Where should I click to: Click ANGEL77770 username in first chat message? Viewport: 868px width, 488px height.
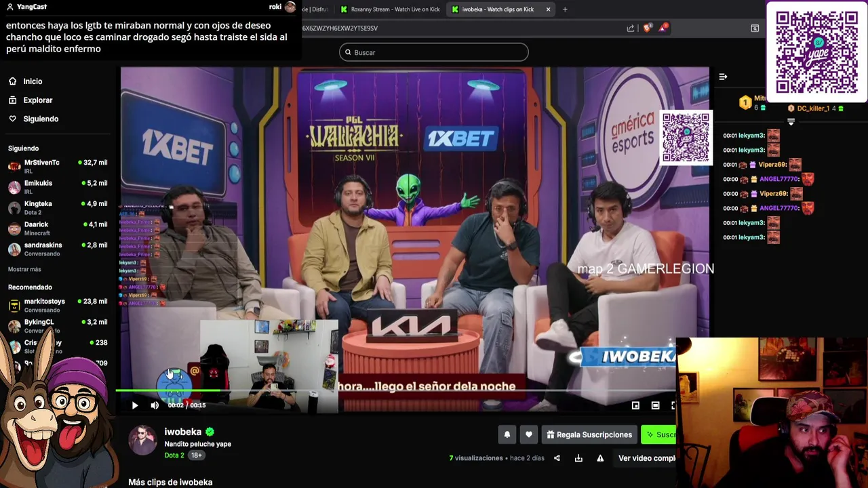click(x=780, y=179)
